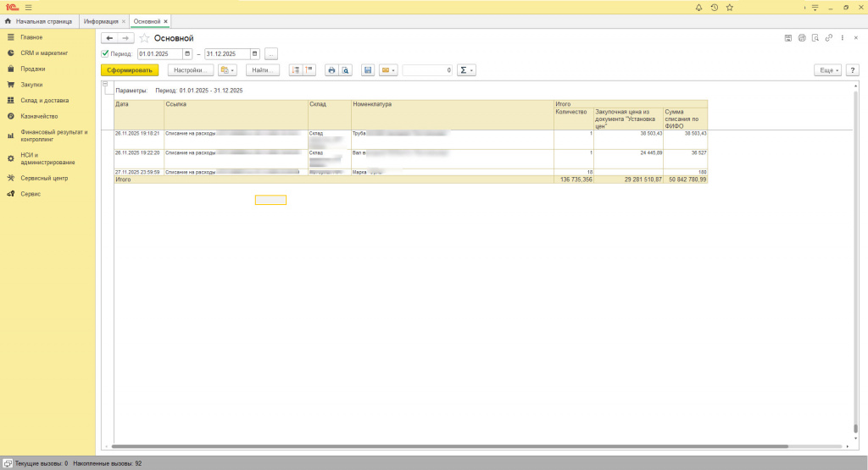Image resolution: width=868 pixels, height=470 pixels.
Task: Open print preview toolbar icon
Action: (x=346, y=70)
